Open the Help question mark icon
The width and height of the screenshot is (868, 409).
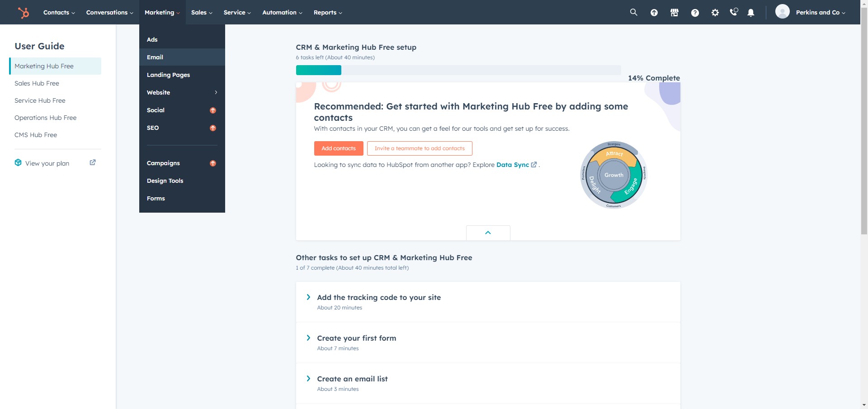pyautogui.click(x=695, y=13)
